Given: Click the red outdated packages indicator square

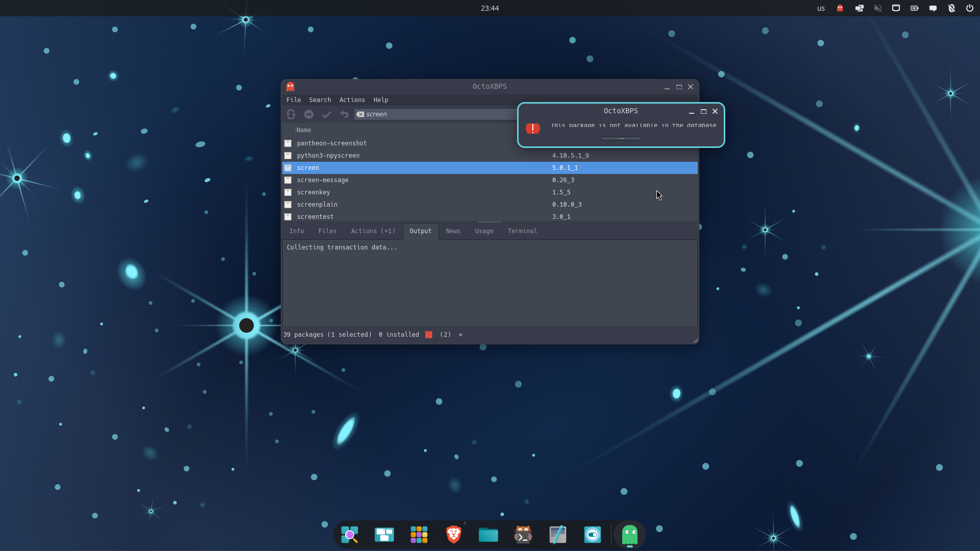Looking at the screenshot, I should (429, 335).
